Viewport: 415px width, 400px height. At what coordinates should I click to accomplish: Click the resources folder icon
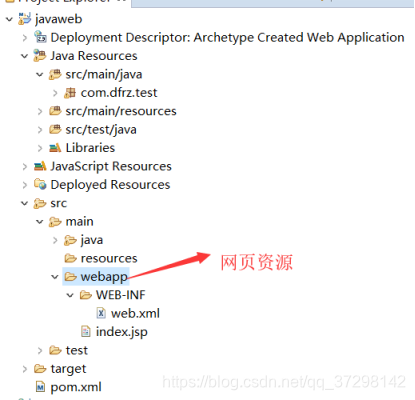tap(70, 258)
